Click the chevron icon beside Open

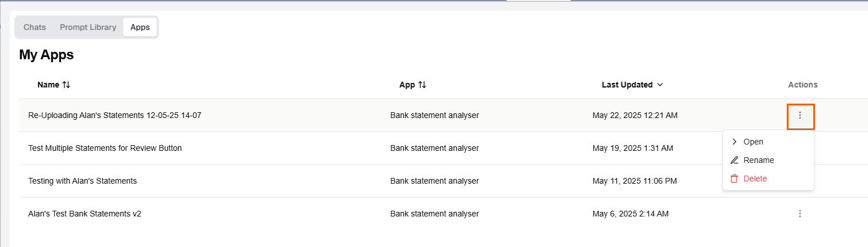pos(734,142)
